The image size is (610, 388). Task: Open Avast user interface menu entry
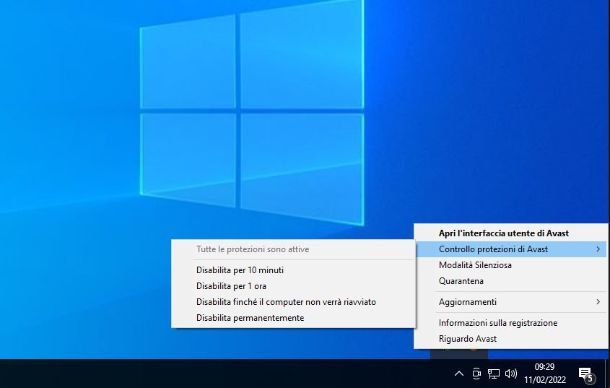click(x=511, y=233)
